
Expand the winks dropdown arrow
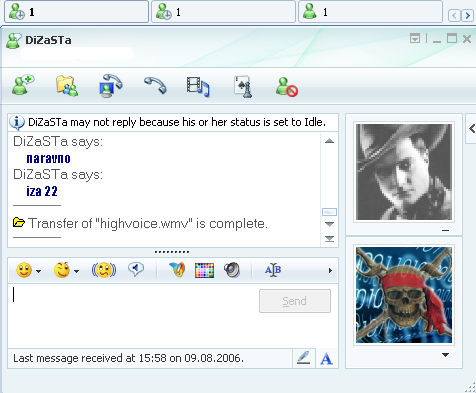77,271
